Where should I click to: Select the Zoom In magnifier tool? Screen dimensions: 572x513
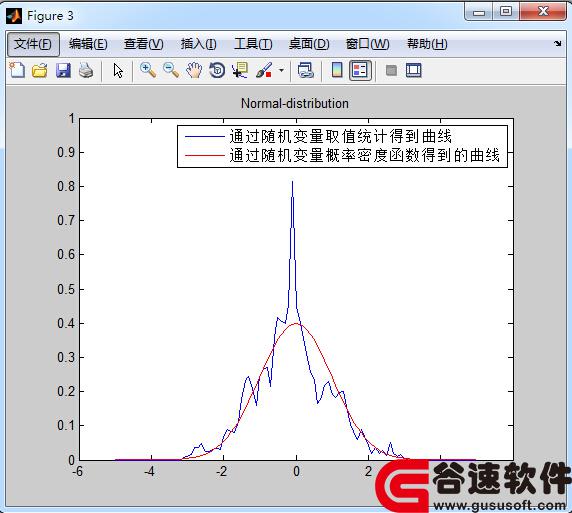point(148,70)
